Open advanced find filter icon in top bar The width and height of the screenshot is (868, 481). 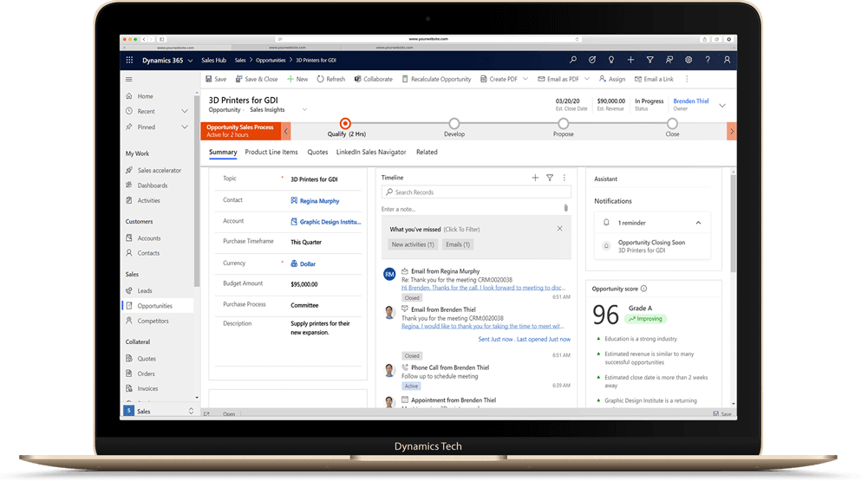649,60
